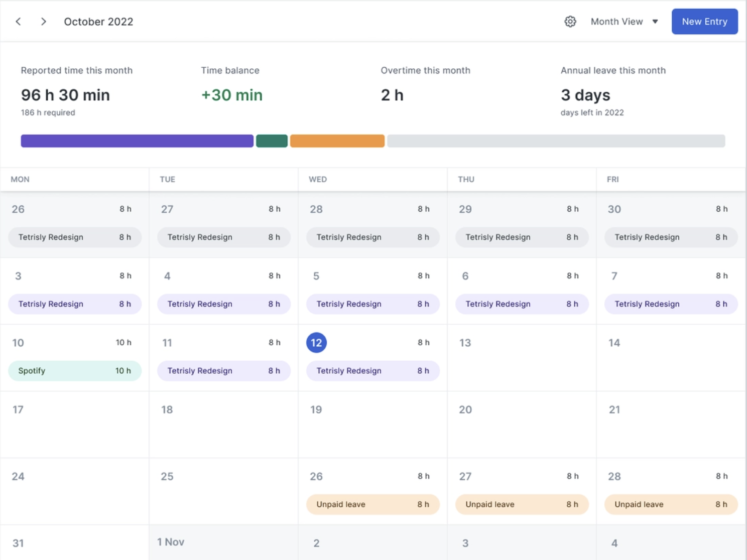Open Unpaid leave entry on October 27

pos(522,504)
